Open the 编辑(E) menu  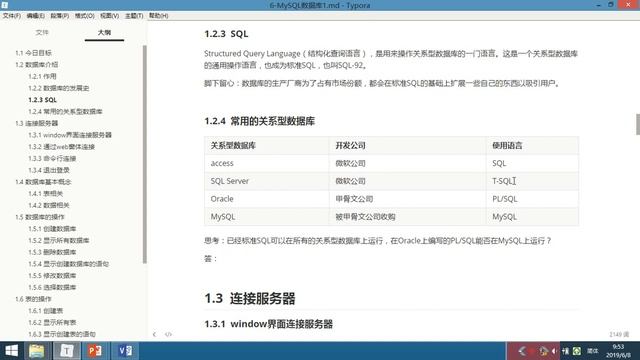click(36, 16)
